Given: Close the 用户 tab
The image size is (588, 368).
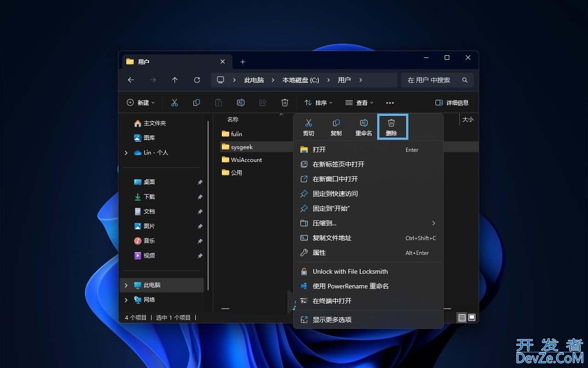Looking at the screenshot, I should pos(223,61).
